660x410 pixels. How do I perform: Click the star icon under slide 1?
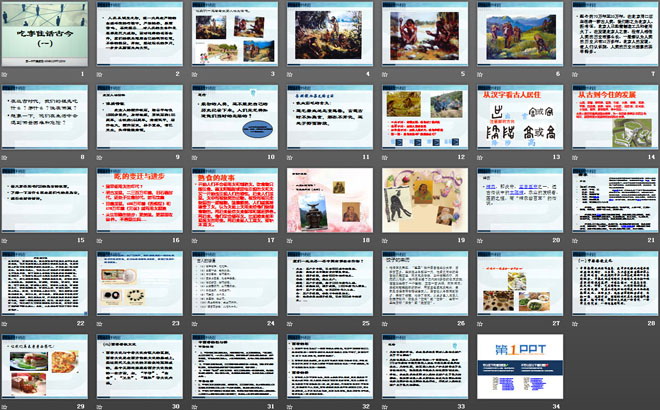(5, 74)
